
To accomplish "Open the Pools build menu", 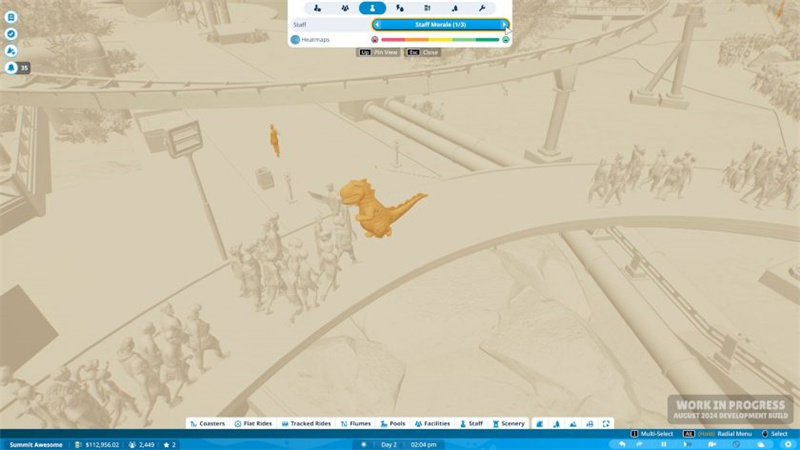I will pos(392,423).
